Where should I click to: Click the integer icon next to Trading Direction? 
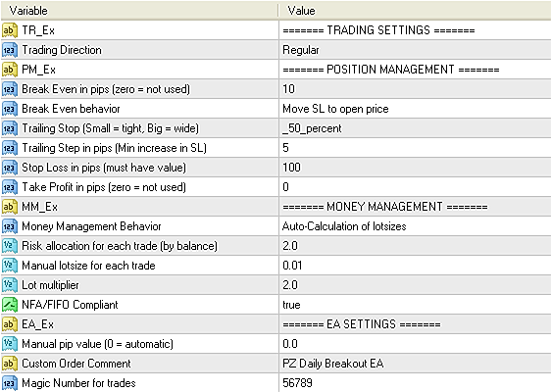tap(9, 50)
